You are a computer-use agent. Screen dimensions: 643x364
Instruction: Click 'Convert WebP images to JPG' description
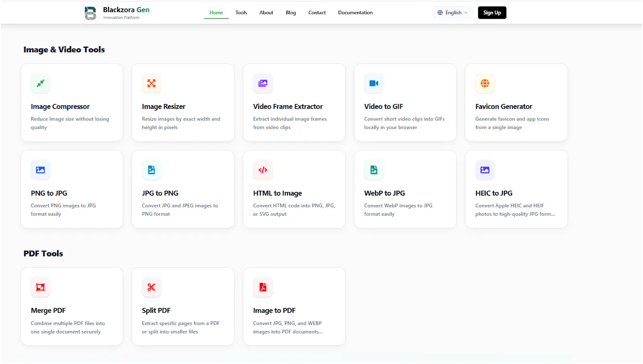click(x=398, y=210)
